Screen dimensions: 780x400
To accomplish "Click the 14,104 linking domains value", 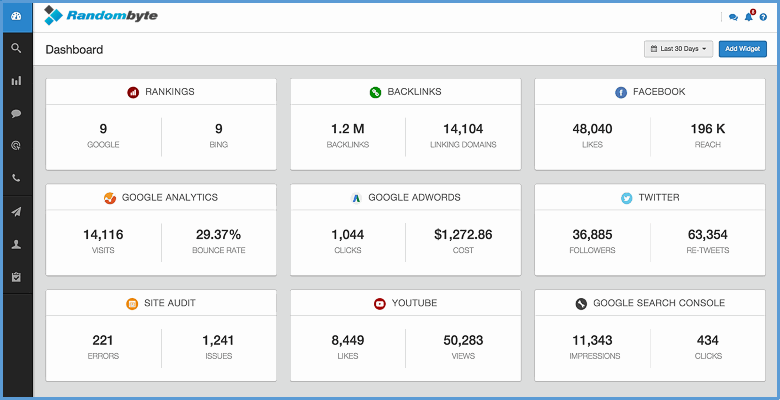I will click(x=463, y=129).
